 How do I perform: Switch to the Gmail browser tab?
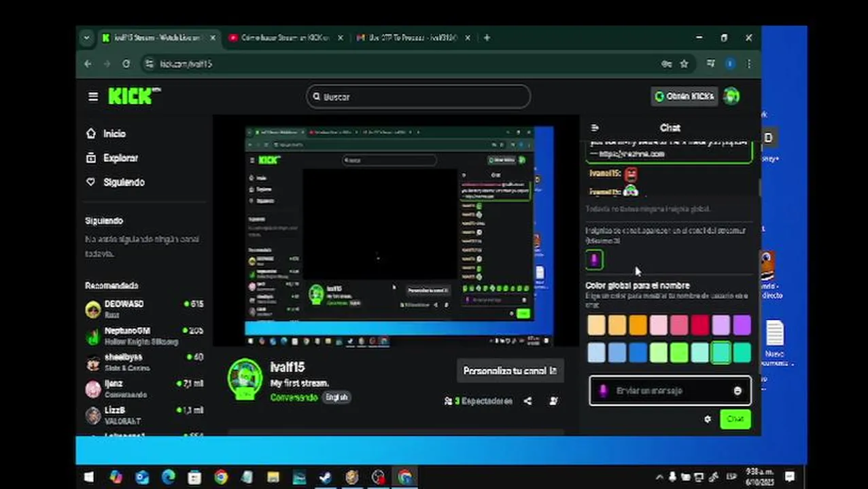412,38
